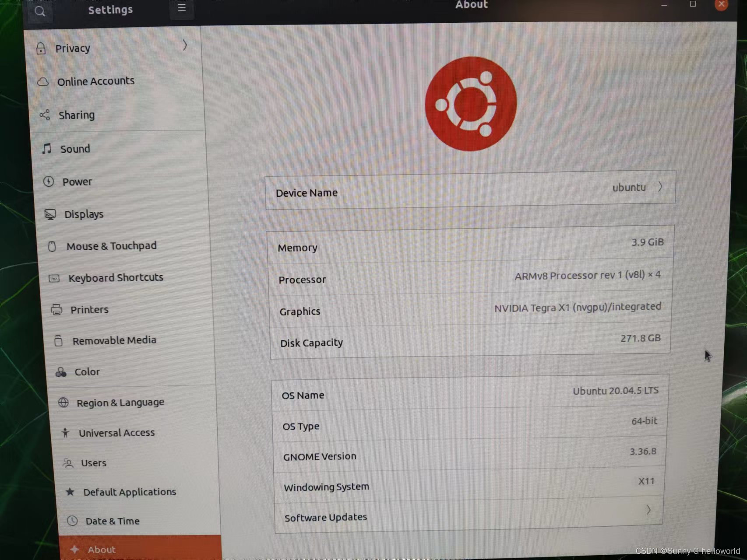Image resolution: width=747 pixels, height=560 pixels.
Task: Click the Region & Language globe icon
Action: [x=63, y=402]
